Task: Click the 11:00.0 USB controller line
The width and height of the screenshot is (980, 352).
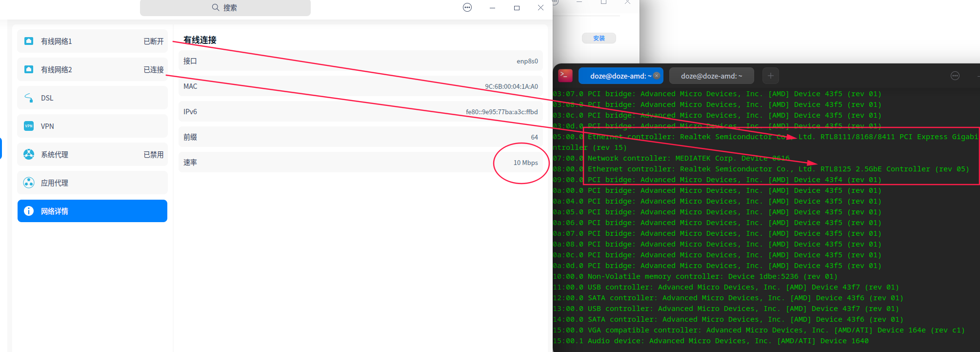Action: pos(726,287)
